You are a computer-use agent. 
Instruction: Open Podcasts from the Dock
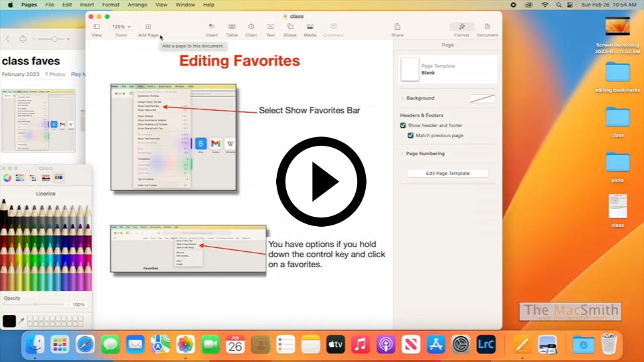click(386, 345)
